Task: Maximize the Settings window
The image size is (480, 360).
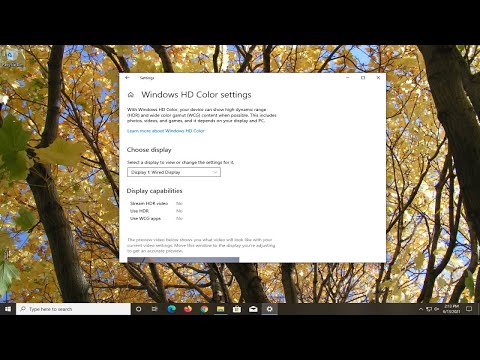Action: tap(363, 78)
